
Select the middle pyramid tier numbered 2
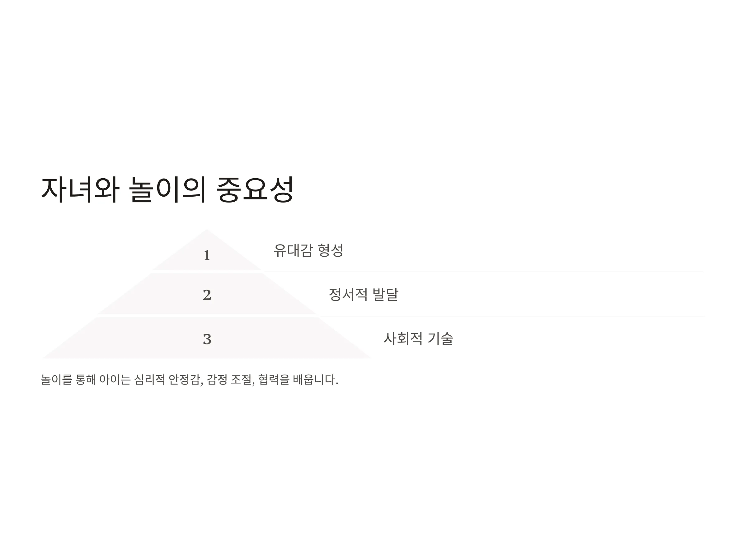(x=207, y=294)
